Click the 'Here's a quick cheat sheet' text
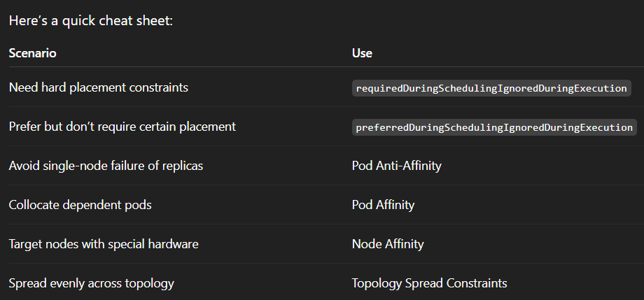 90,20
